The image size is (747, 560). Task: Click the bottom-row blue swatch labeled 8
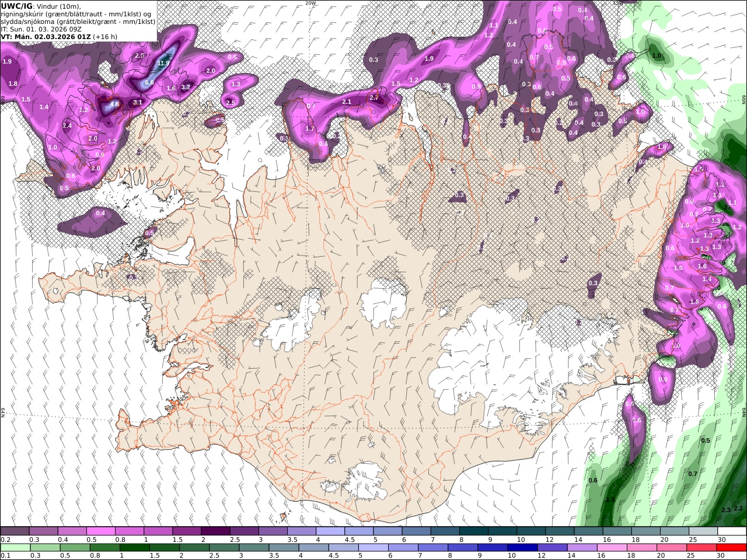(463, 548)
